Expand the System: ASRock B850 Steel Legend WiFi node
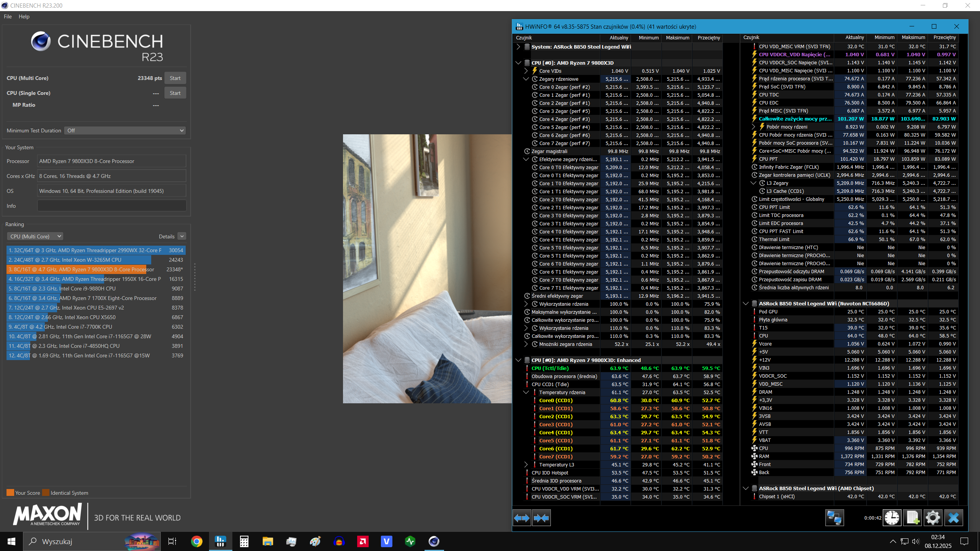Viewport: 980px width, 551px height. pos(518,47)
